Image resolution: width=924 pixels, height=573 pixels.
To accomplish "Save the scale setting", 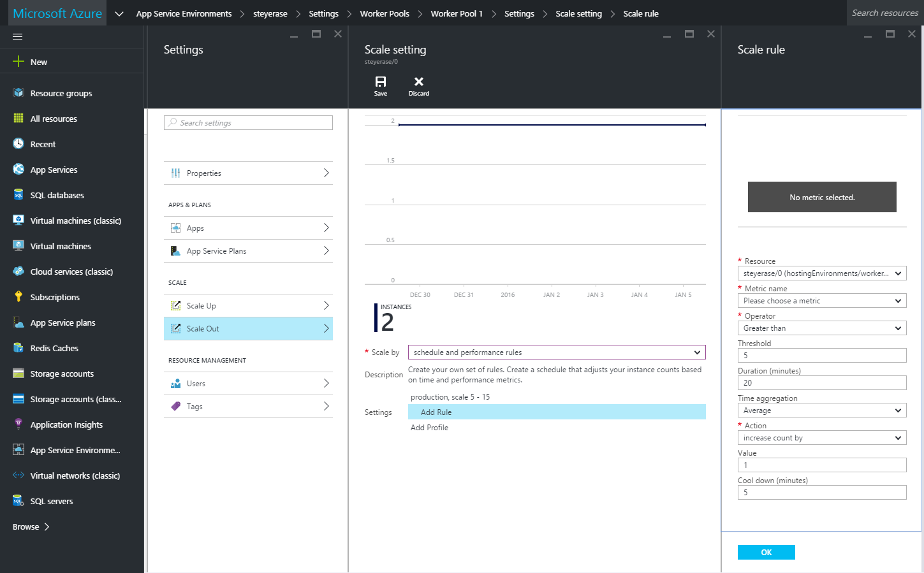I will [x=381, y=85].
